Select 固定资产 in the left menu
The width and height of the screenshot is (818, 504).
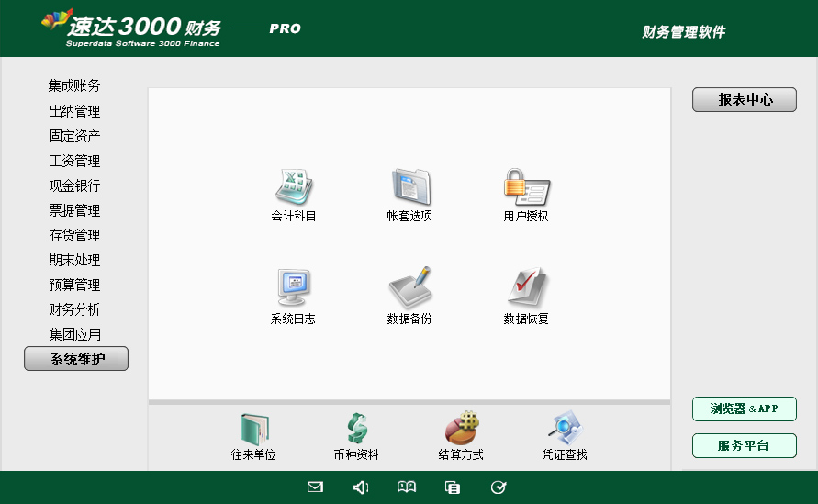coord(74,136)
